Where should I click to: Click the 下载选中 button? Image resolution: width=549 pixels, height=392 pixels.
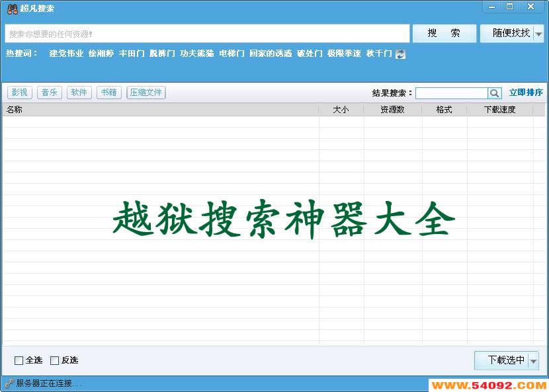(502, 361)
